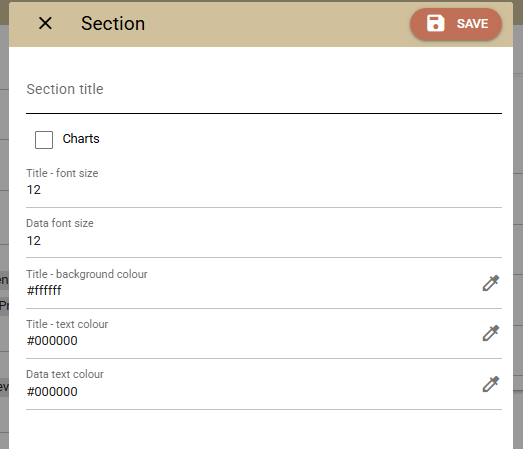Click the 'Title - background colour' label
The width and height of the screenshot is (523, 449).
87,274
